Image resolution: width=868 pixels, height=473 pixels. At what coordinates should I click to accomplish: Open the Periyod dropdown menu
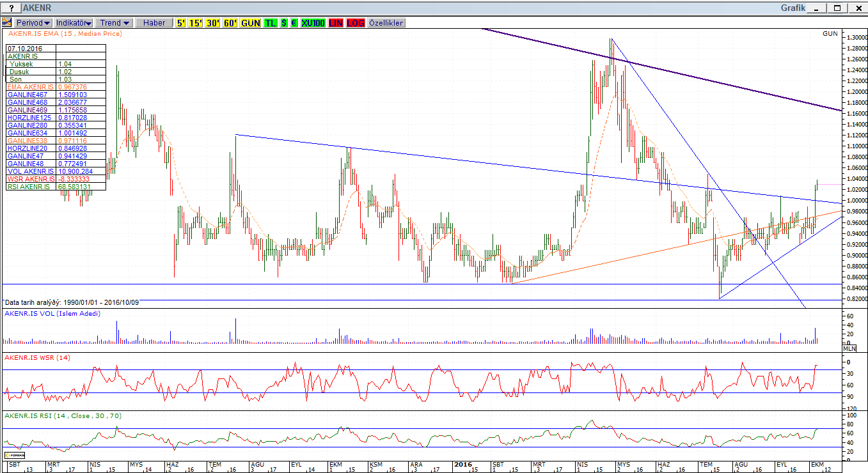[x=33, y=22]
